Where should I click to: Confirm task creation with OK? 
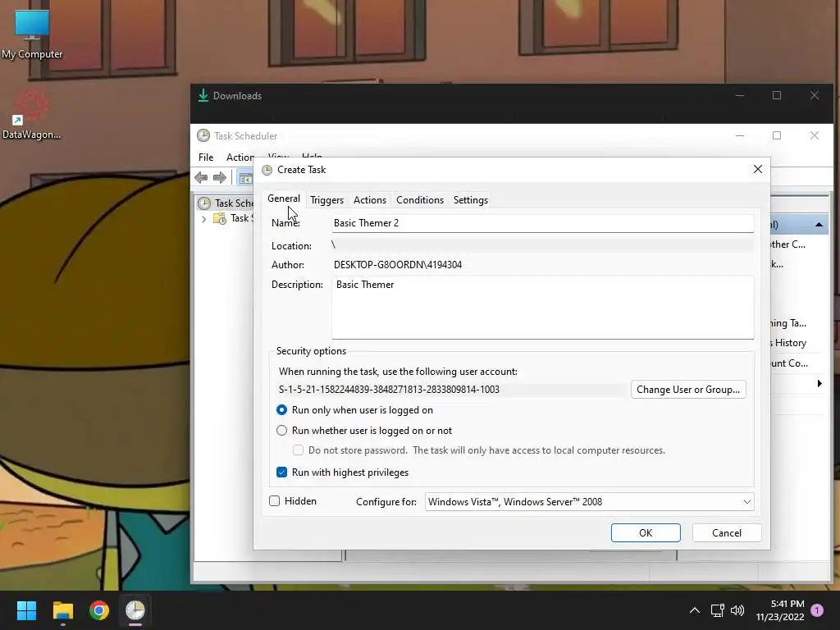pos(646,533)
